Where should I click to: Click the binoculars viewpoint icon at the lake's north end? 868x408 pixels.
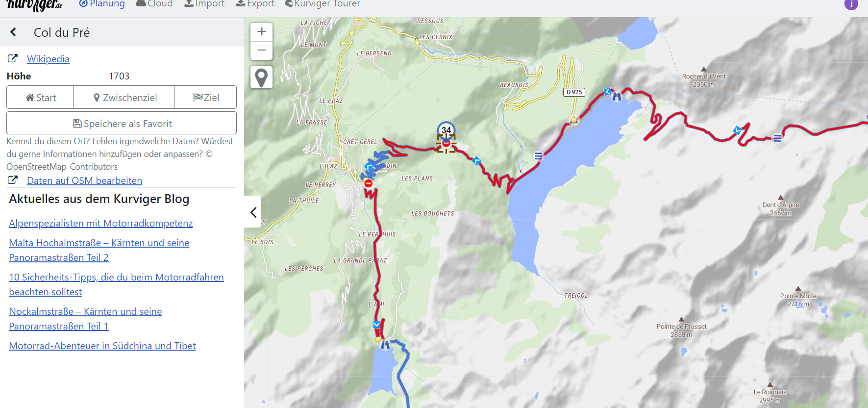point(617,97)
